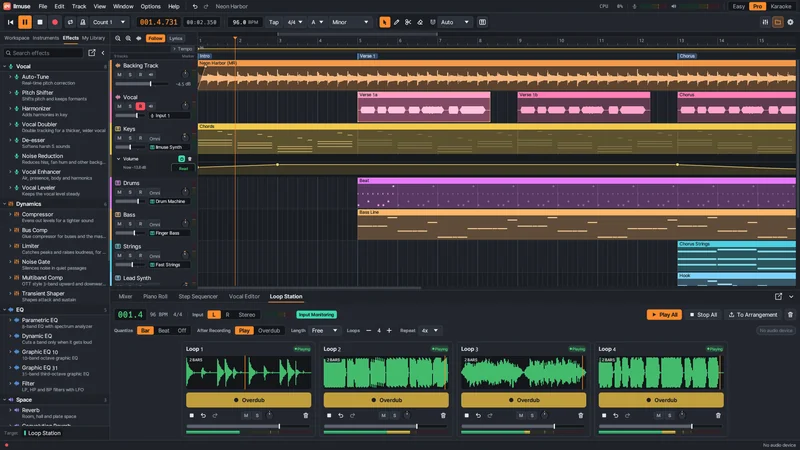Viewport: 800px width, 450px height.
Task: Undo the last take on Loop 3
Action: [478, 415]
